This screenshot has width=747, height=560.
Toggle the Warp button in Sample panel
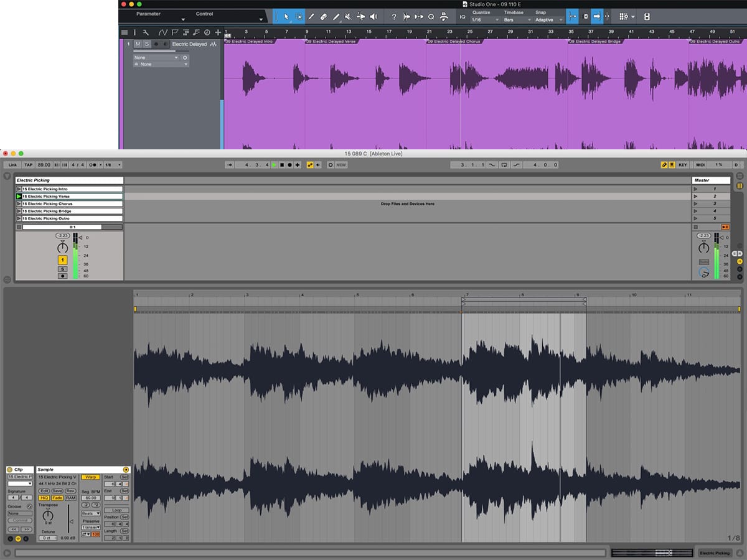90,477
